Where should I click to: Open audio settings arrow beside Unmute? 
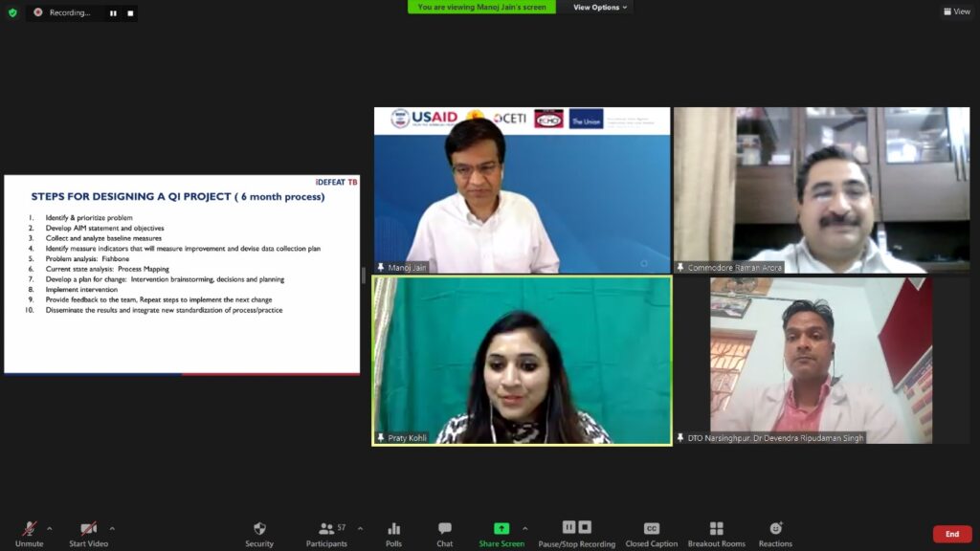[50, 527]
